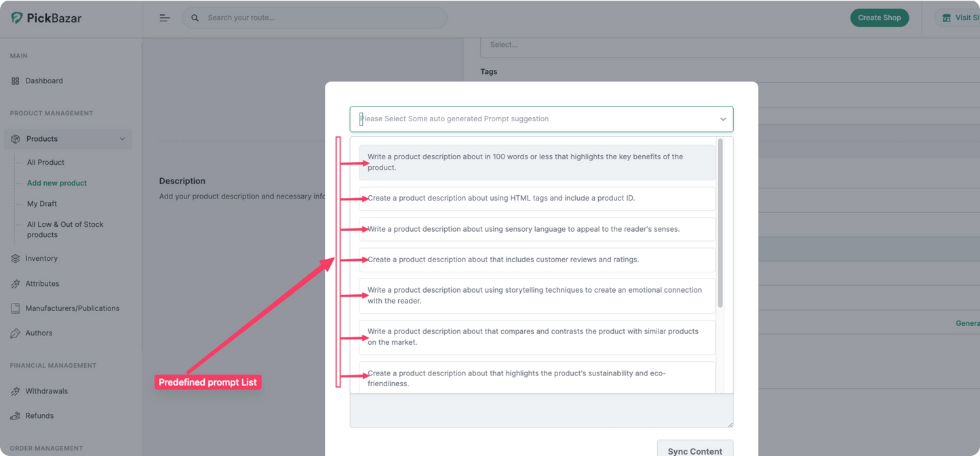This screenshot has height=456, width=980.
Task: Click the prompt list scrollbar
Action: 720,224
